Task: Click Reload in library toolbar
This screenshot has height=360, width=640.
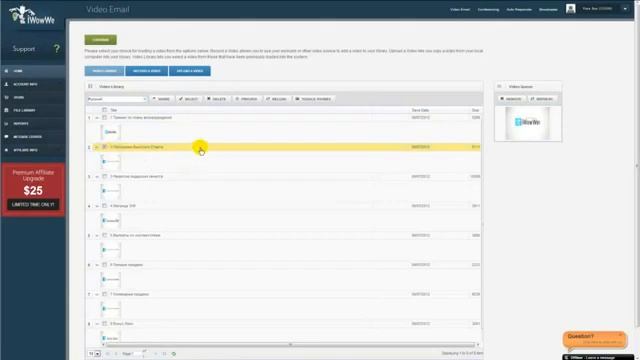Action: 276,99
